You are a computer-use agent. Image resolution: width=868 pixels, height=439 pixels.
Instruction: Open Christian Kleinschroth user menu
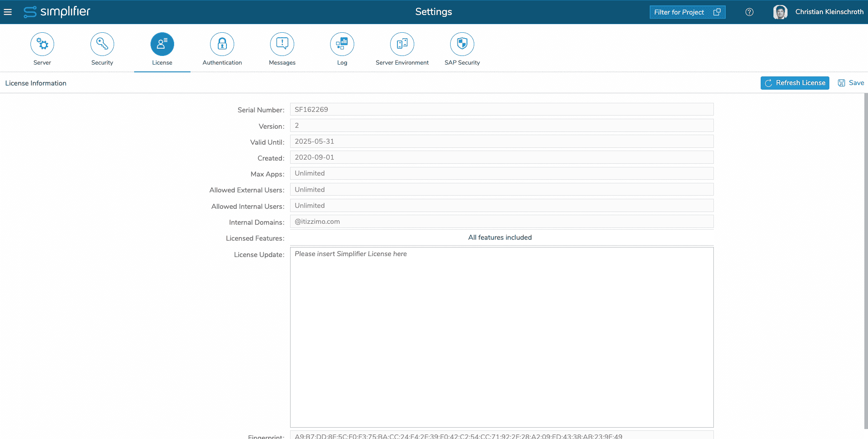point(829,12)
